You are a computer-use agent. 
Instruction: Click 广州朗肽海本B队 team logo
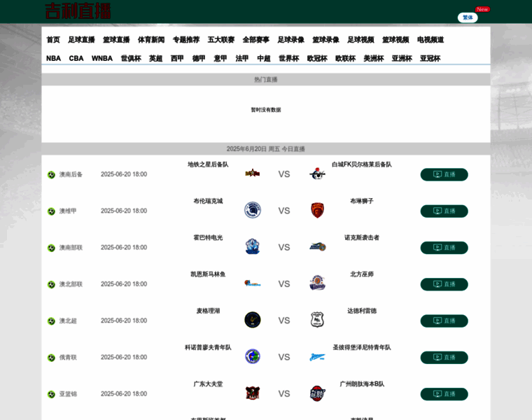pos(318,393)
